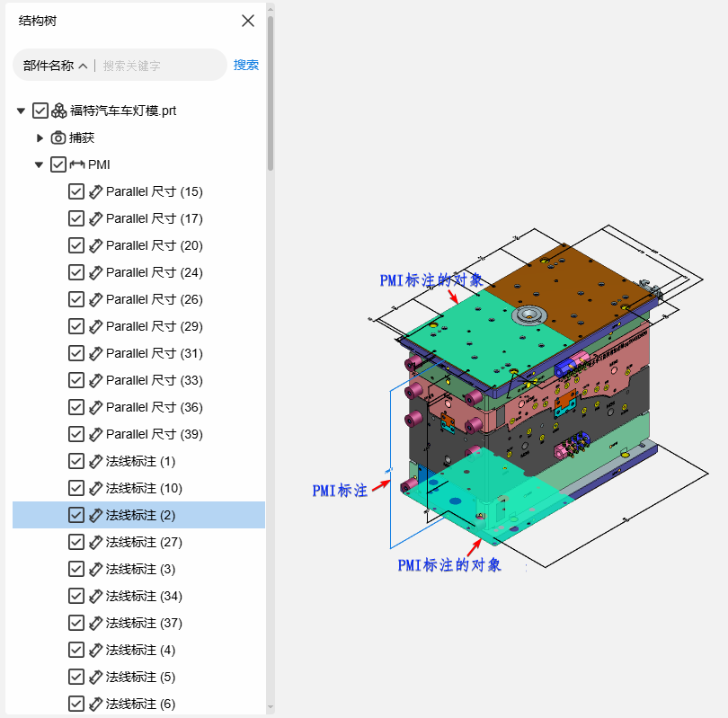This screenshot has height=718, width=728.
Task: Click the annotation icon of Parallel 尺寸 (15)
Action: coord(95,191)
